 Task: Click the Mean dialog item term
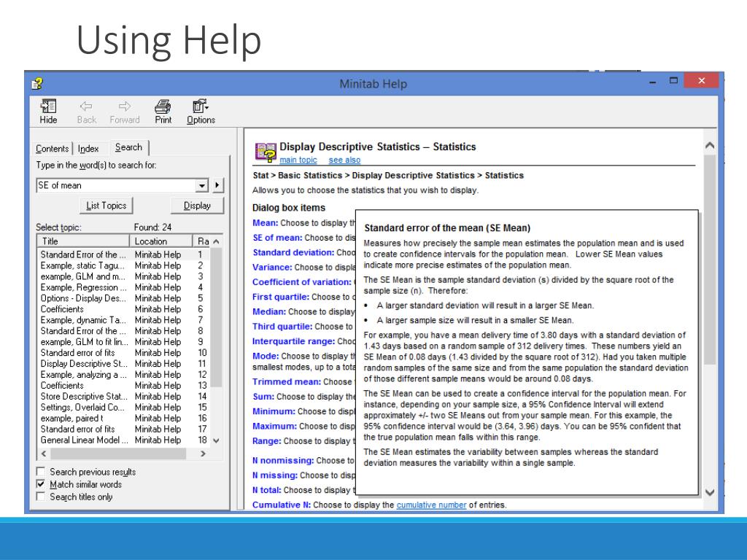(266, 223)
